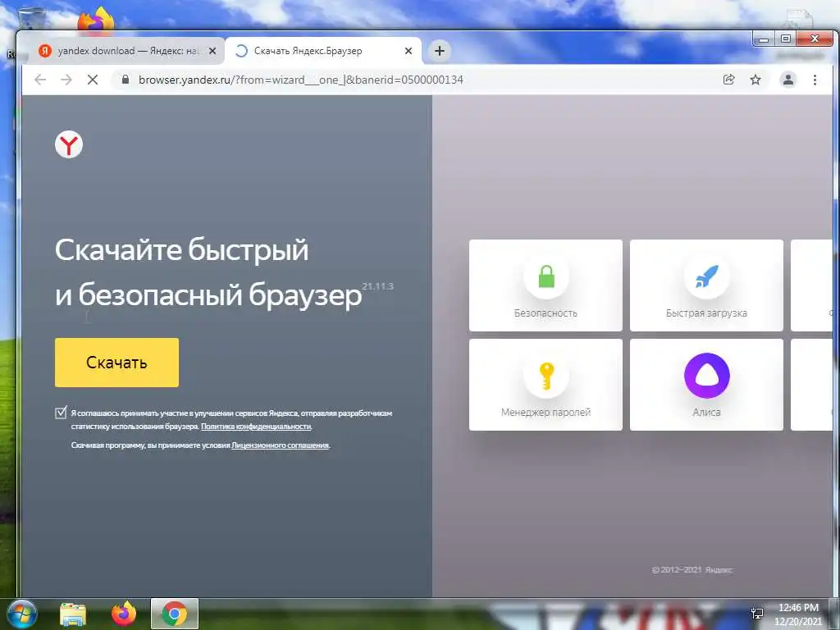Image resolution: width=840 pixels, height=630 pixels.
Task: Go back to the previous page
Action: (40, 80)
